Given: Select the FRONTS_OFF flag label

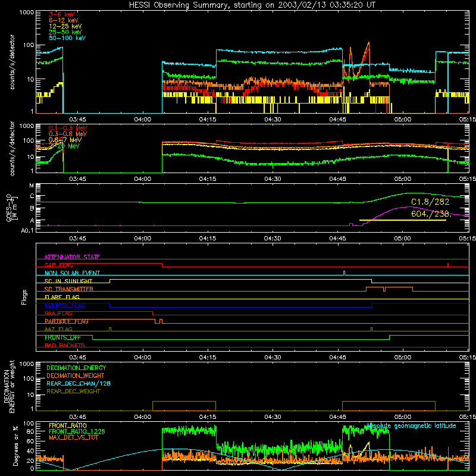Looking at the screenshot, I should coord(62,337).
